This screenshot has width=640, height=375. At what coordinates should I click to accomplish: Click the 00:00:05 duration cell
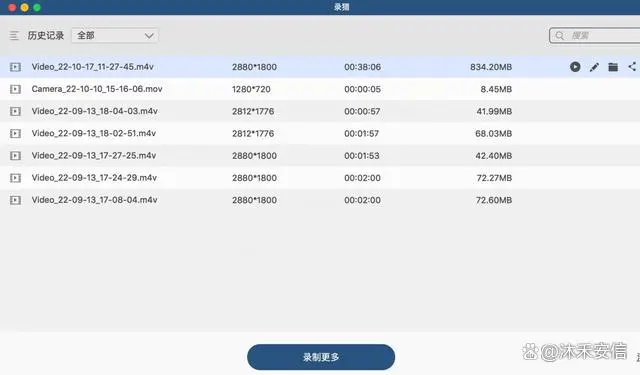pyautogui.click(x=362, y=89)
